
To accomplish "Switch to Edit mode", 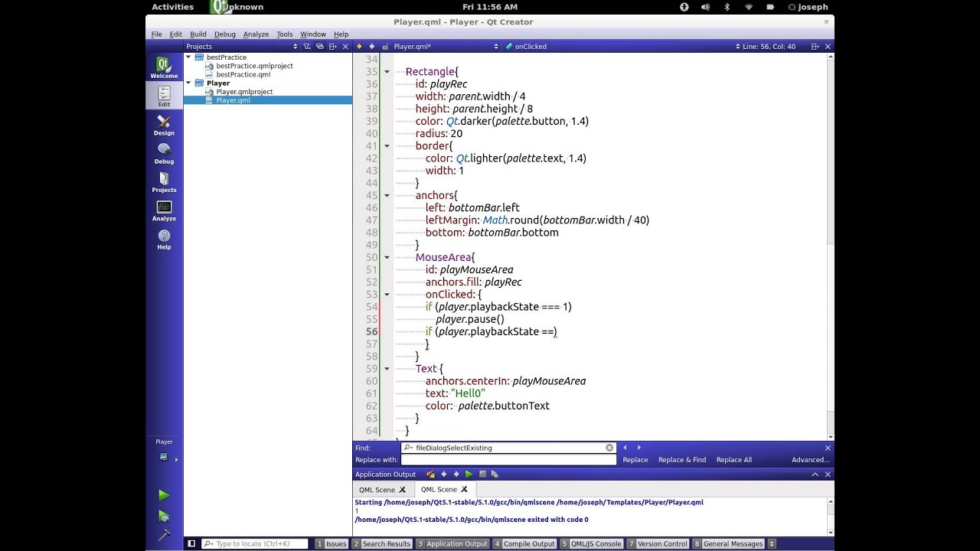I will click(x=164, y=96).
